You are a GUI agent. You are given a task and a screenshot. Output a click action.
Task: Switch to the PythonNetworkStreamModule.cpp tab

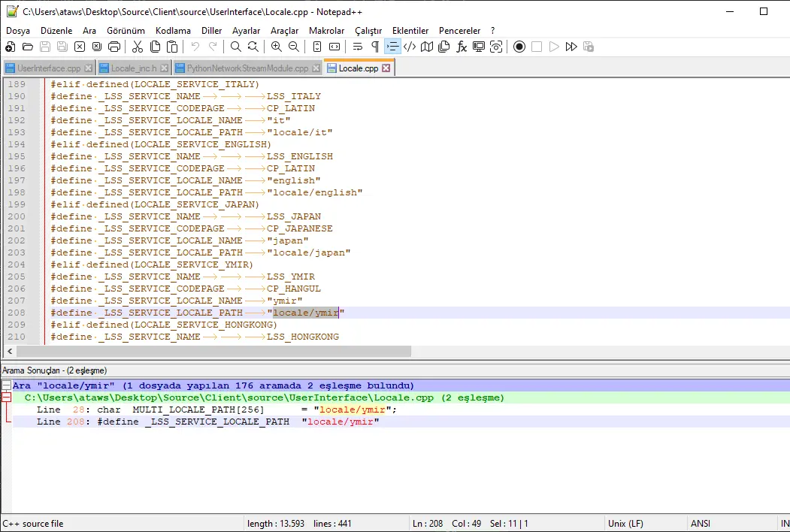tap(247, 68)
